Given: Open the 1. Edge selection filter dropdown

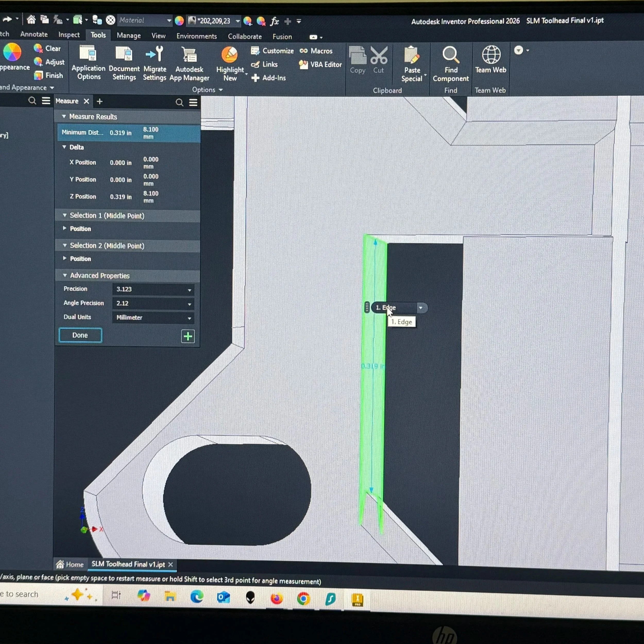Looking at the screenshot, I should coord(421,308).
